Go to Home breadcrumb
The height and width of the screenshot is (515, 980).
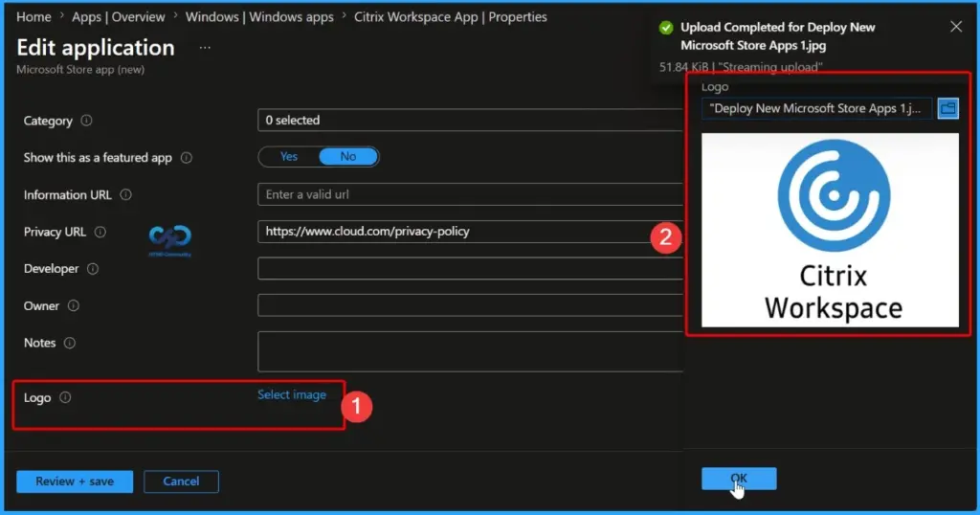click(x=33, y=17)
